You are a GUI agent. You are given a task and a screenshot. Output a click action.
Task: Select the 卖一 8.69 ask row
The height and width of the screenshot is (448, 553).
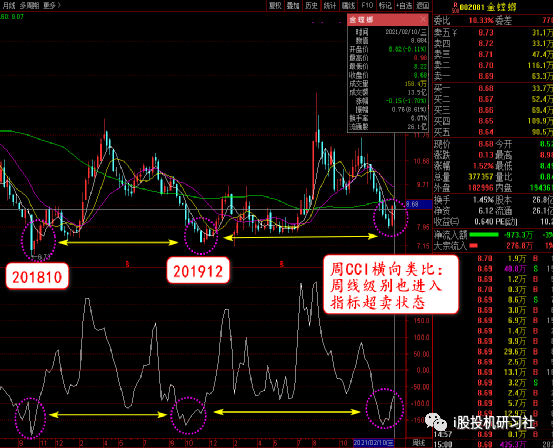(493, 76)
